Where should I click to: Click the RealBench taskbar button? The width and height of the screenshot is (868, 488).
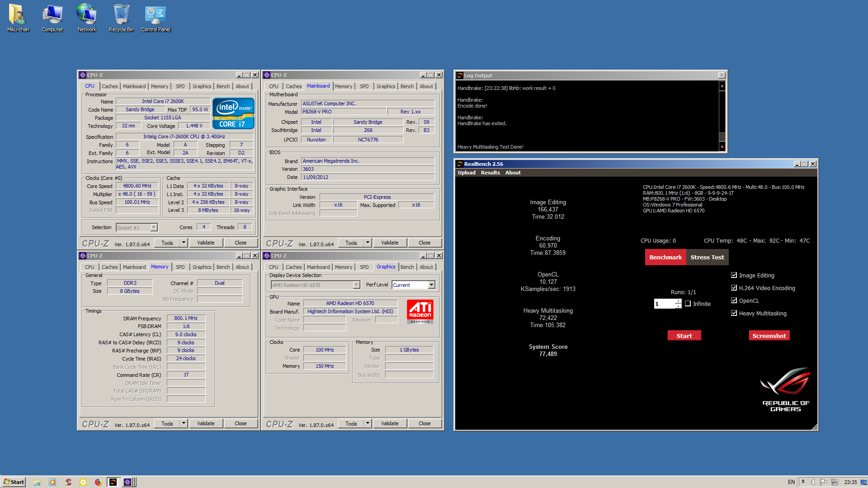113,482
